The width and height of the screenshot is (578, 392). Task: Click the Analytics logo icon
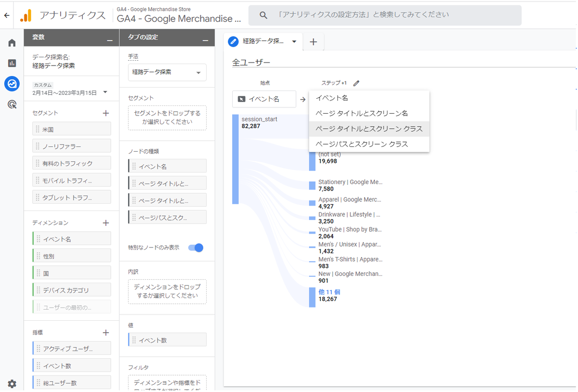pos(26,16)
